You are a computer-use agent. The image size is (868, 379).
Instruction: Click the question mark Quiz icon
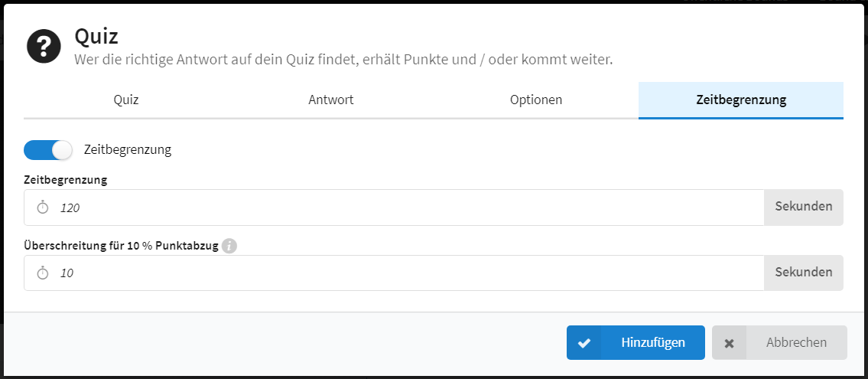[44, 47]
